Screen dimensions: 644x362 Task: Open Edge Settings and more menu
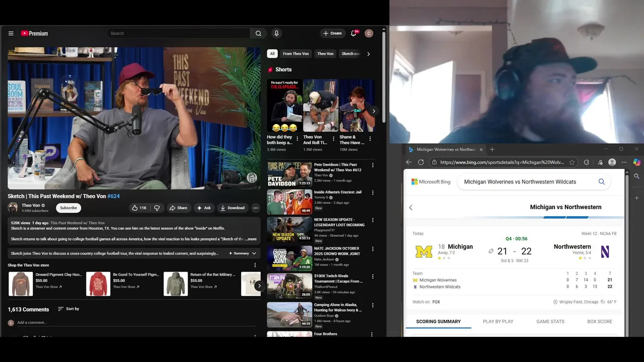(624, 162)
